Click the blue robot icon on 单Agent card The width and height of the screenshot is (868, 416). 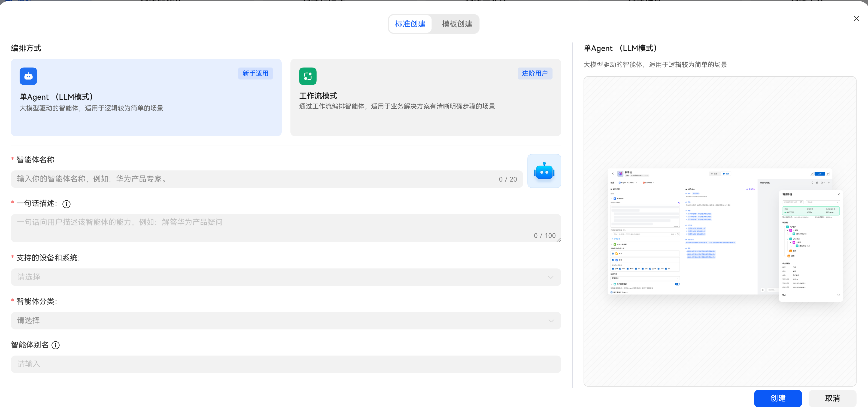point(28,76)
